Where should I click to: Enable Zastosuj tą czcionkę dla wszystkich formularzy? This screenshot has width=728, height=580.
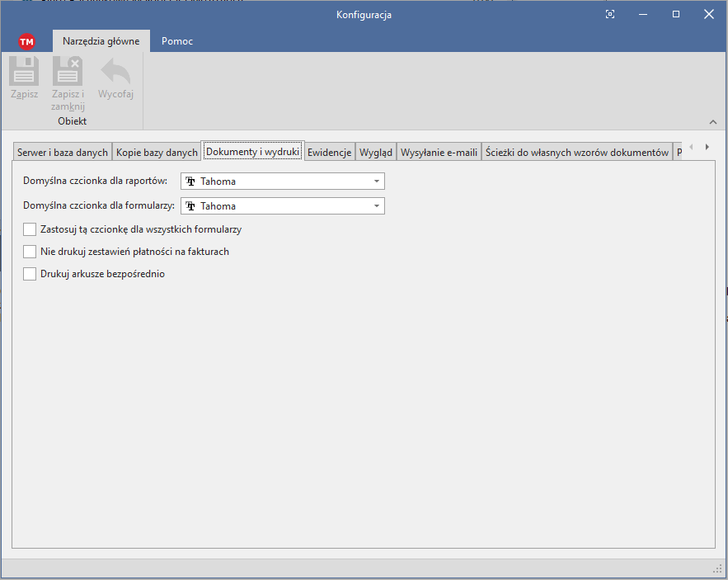(31, 230)
